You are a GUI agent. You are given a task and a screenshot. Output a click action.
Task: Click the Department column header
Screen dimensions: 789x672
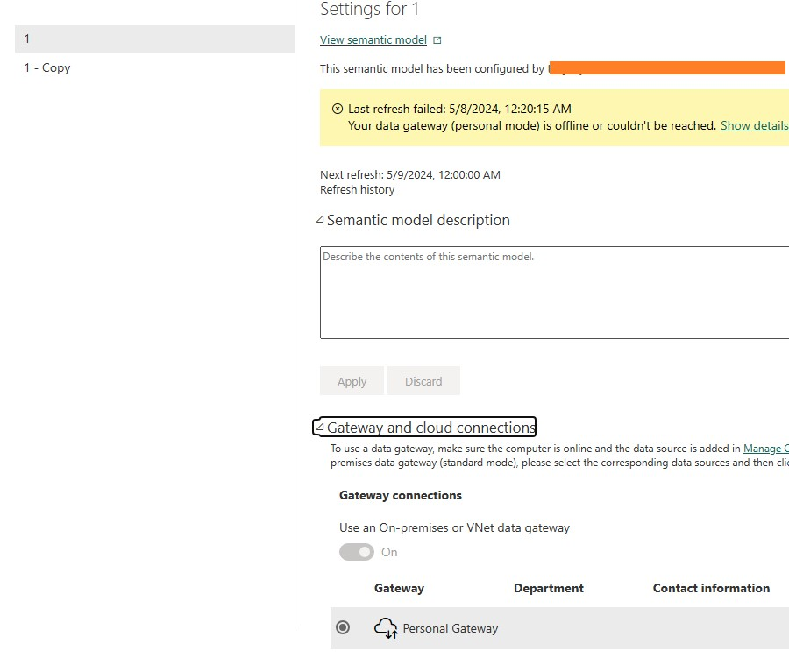(x=549, y=588)
